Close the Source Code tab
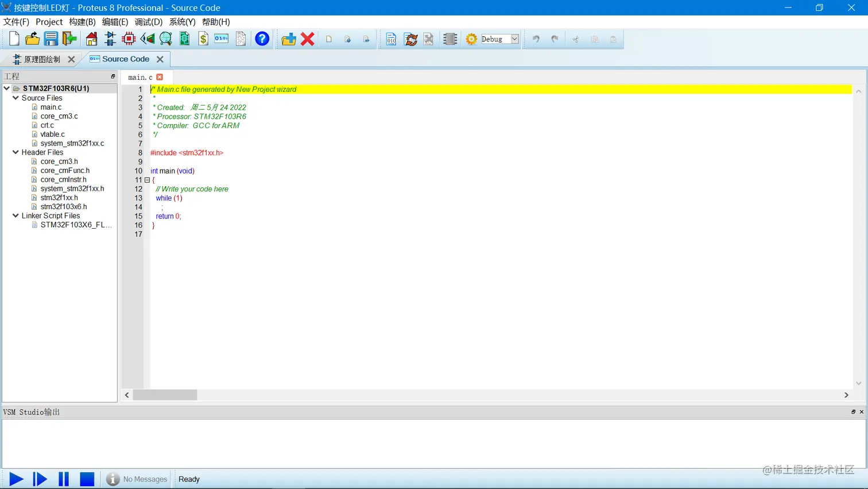This screenshot has height=489, width=868. coord(160,59)
